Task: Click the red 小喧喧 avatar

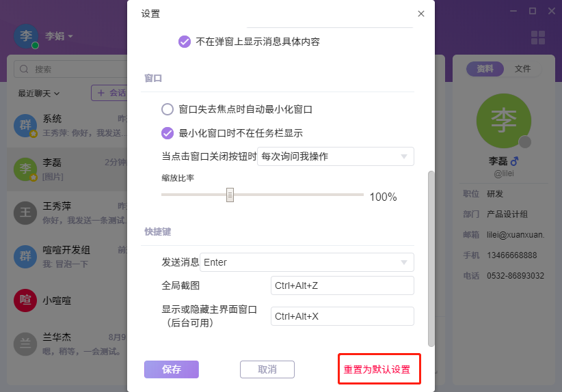Action: coord(26,300)
